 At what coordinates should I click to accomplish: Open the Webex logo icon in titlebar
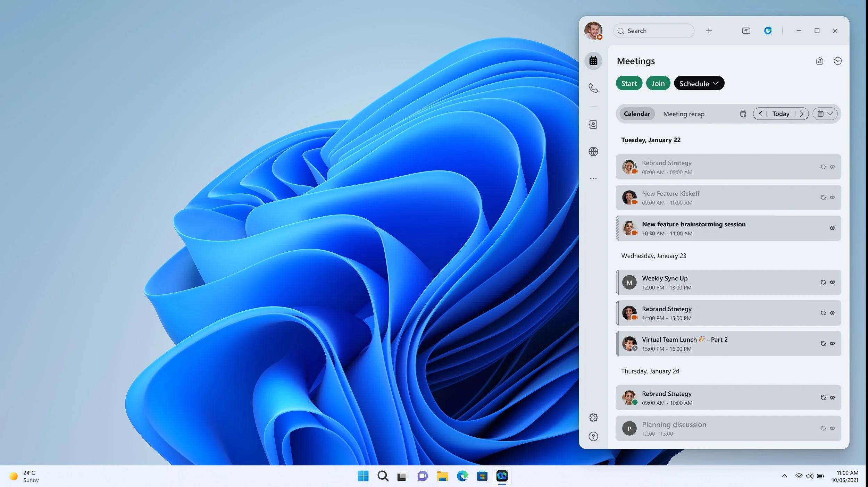tap(768, 31)
